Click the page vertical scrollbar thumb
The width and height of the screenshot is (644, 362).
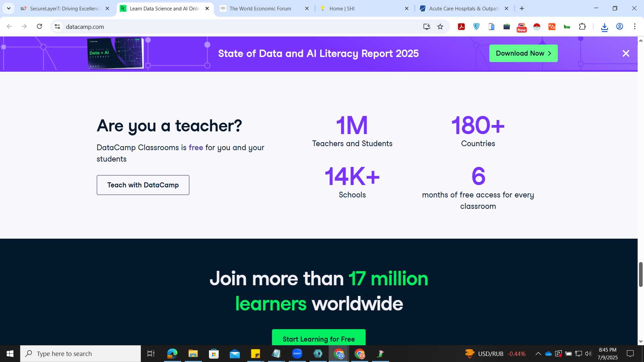(x=641, y=275)
